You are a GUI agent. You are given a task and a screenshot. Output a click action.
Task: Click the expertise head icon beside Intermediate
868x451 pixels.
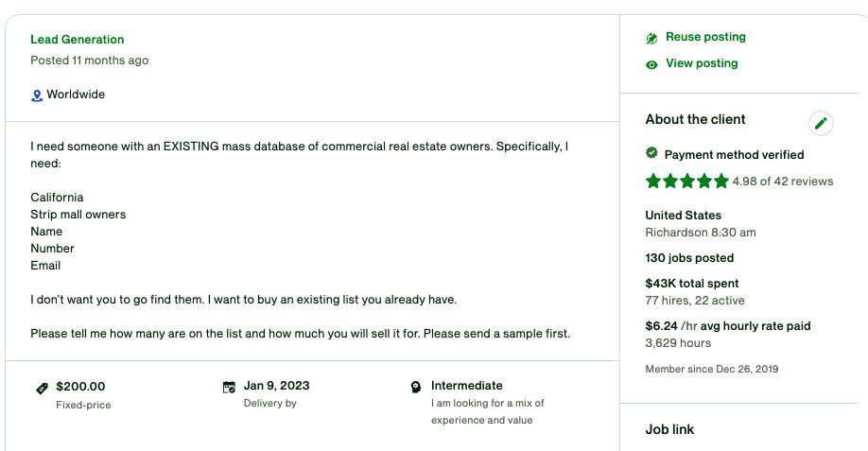pyautogui.click(x=416, y=387)
